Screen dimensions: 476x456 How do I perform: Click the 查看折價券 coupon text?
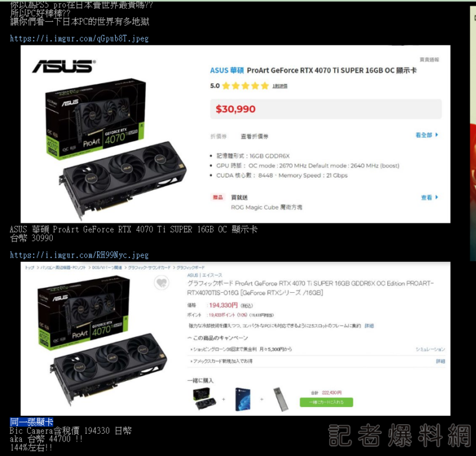tap(254, 136)
